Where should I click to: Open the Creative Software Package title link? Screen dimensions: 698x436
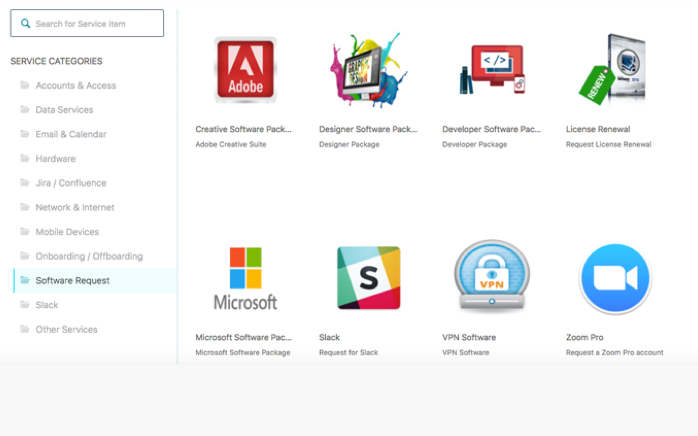coord(243,129)
